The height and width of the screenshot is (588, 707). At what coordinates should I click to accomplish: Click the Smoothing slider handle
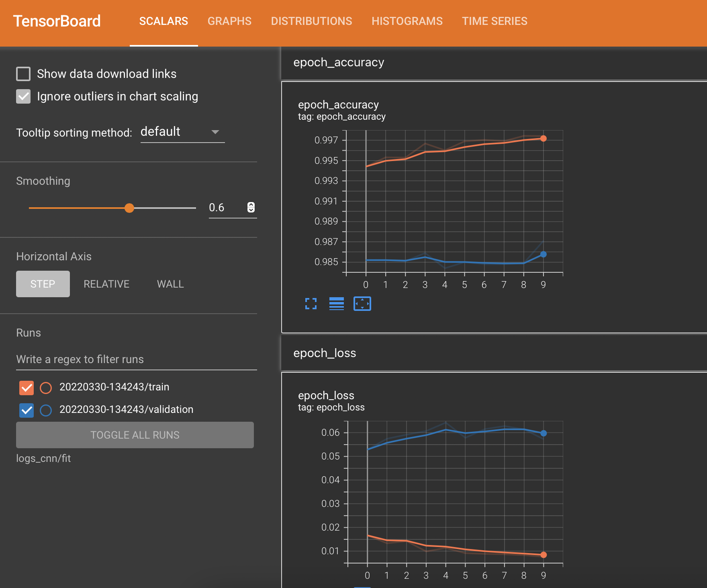click(x=129, y=208)
